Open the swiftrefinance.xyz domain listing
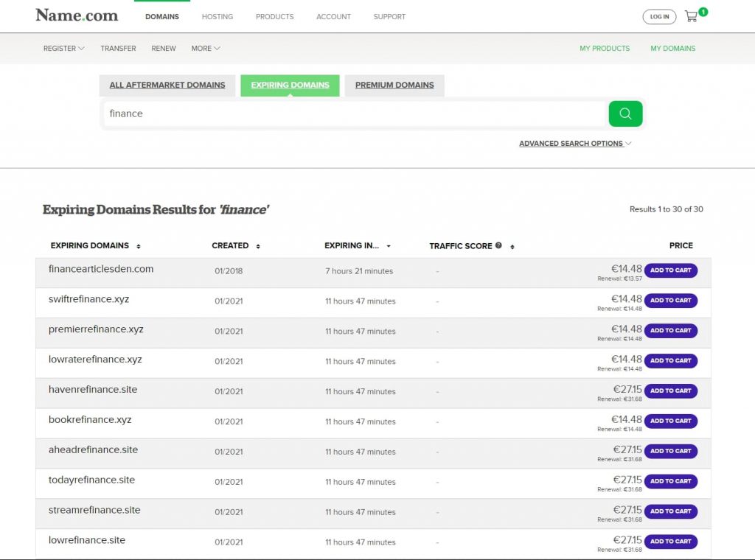The width and height of the screenshot is (755, 560). [89, 299]
